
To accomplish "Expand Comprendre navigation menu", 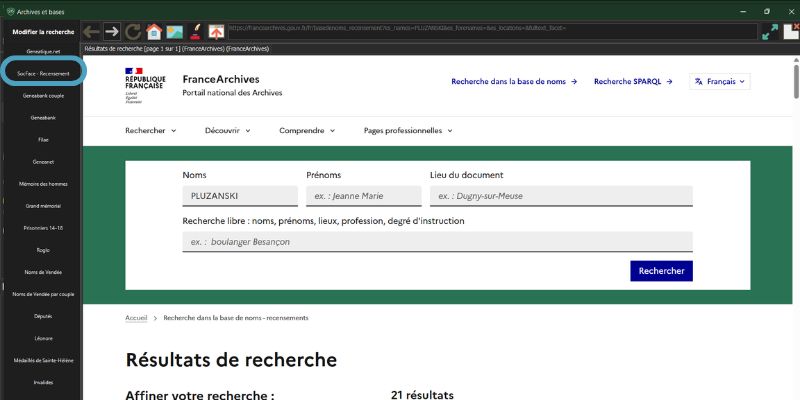I will (307, 131).
